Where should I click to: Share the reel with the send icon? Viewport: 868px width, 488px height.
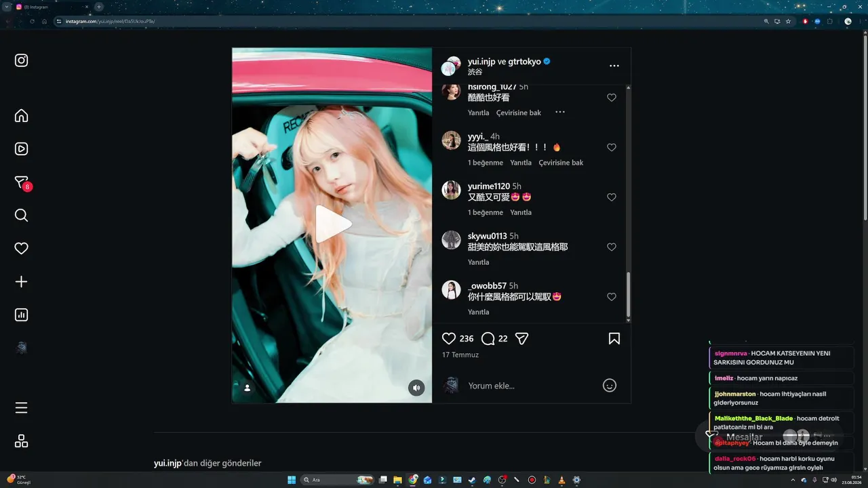[x=521, y=338]
